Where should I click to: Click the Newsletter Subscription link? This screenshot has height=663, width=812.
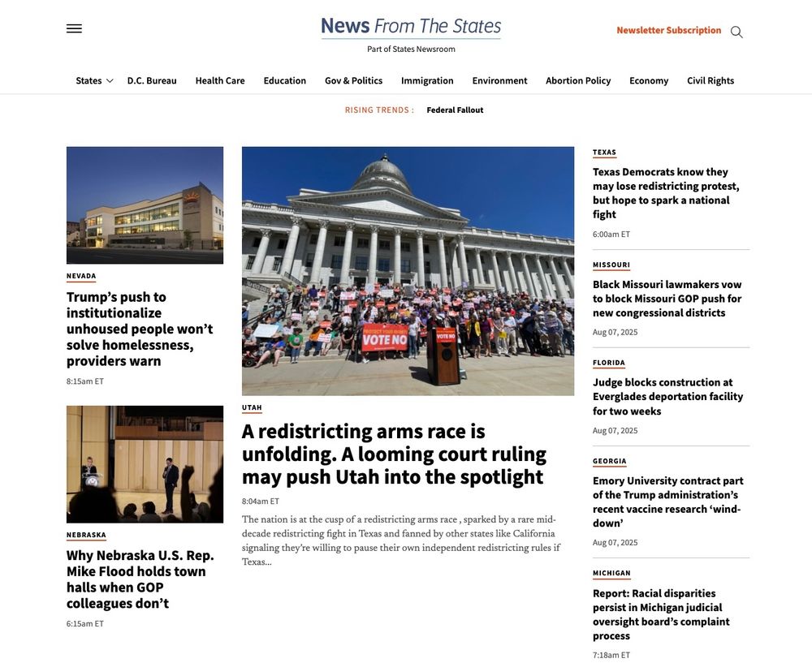point(668,30)
